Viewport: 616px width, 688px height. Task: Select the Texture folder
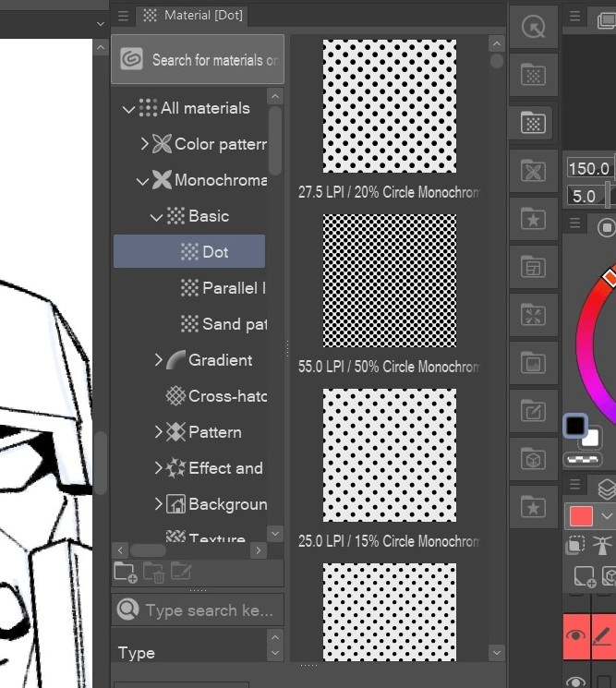(x=205, y=537)
